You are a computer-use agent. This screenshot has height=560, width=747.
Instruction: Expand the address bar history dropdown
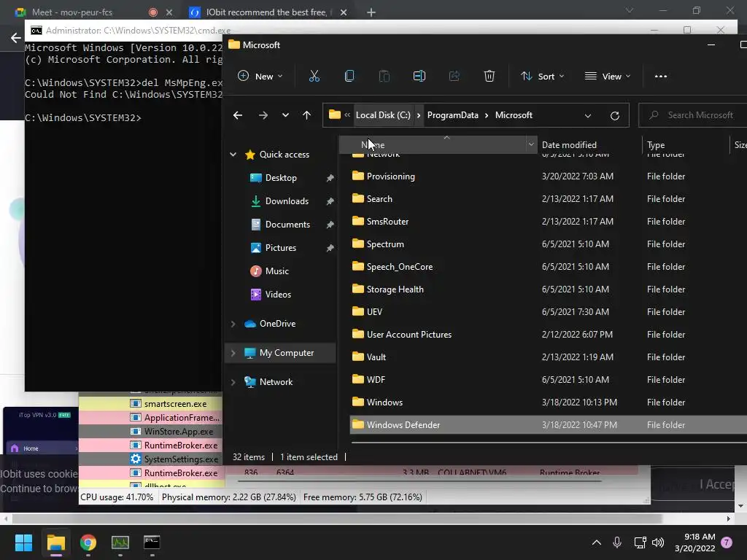click(588, 116)
